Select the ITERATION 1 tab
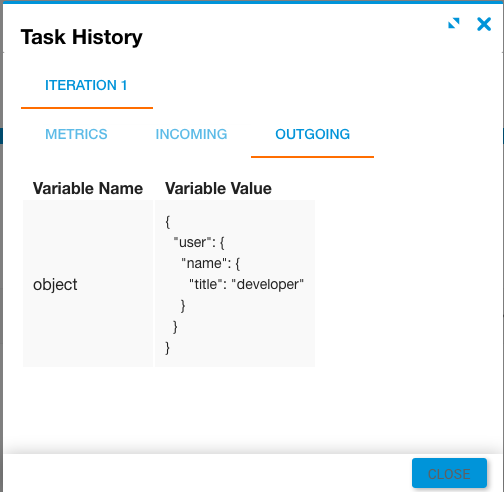The height and width of the screenshot is (492, 504). point(86,85)
